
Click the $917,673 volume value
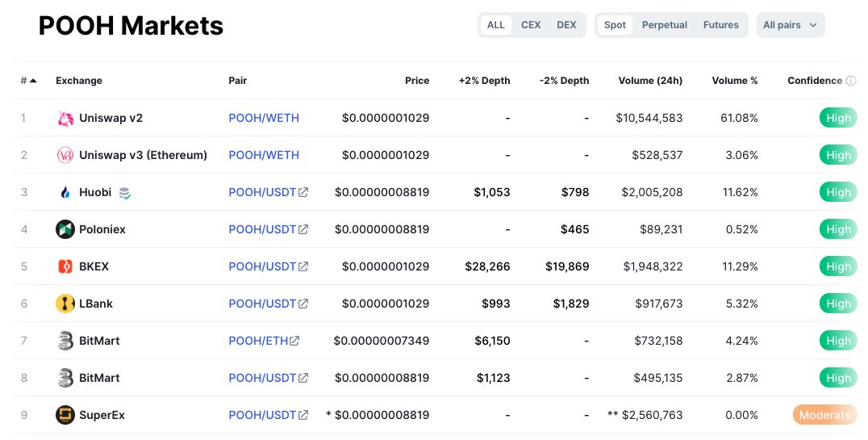pyautogui.click(x=659, y=304)
